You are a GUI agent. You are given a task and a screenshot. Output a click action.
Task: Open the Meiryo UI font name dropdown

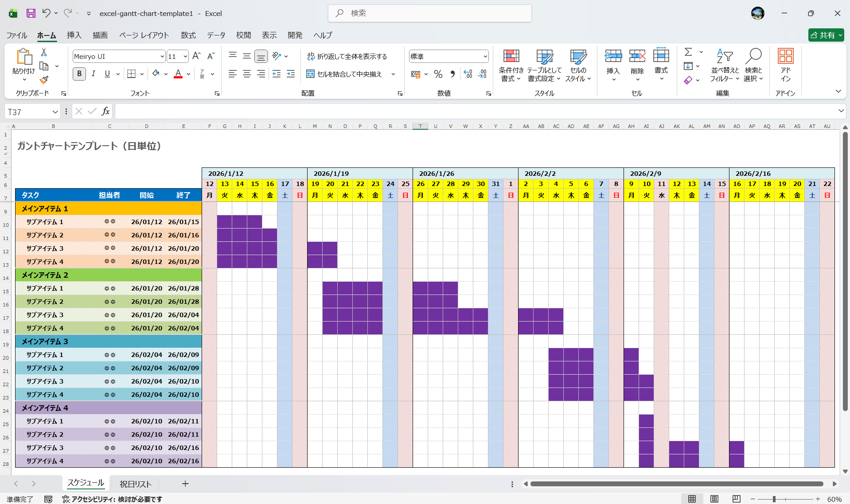[162, 57]
